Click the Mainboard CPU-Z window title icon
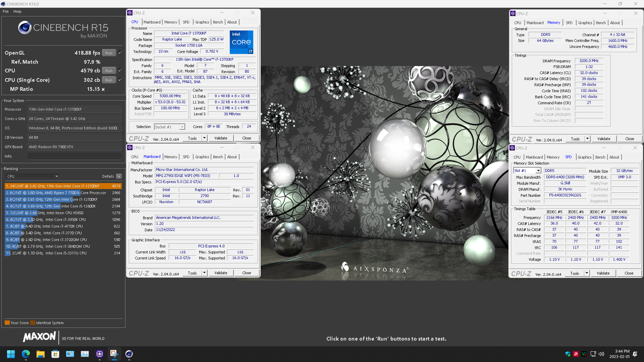 [130, 147]
